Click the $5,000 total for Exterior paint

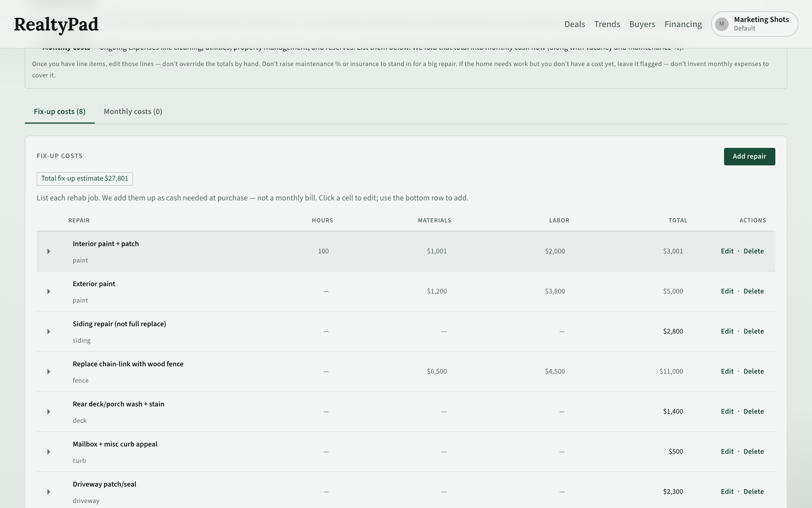click(x=673, y=291)
